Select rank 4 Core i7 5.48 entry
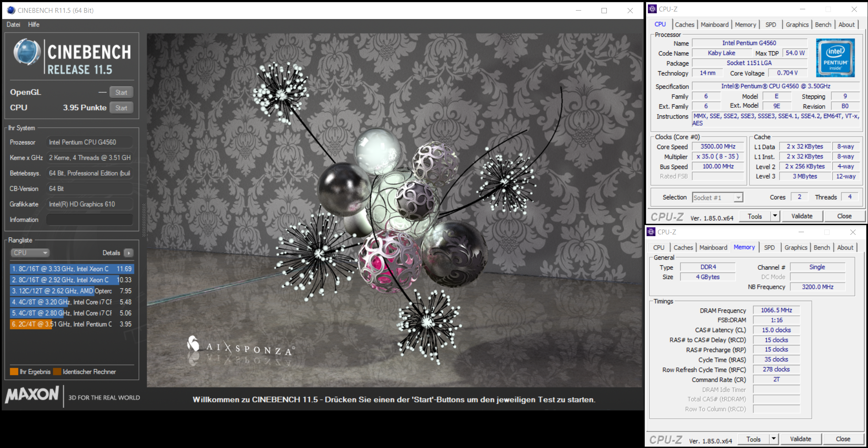The height and width of the screenshot is (448, 868). [72, 302]
